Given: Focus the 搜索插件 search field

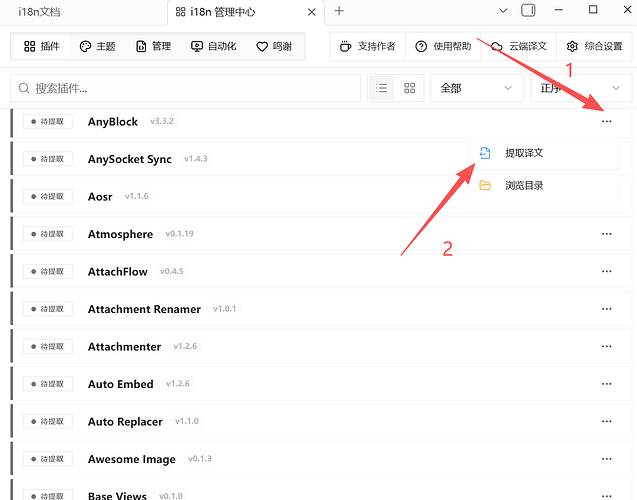Looking at the screenshot, I should tap(185, 88).
